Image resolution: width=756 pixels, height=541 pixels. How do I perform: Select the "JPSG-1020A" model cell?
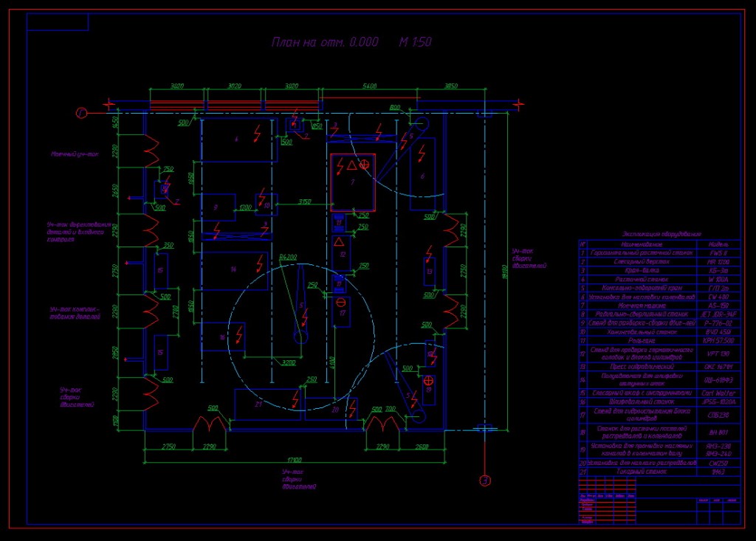[718, 402]
